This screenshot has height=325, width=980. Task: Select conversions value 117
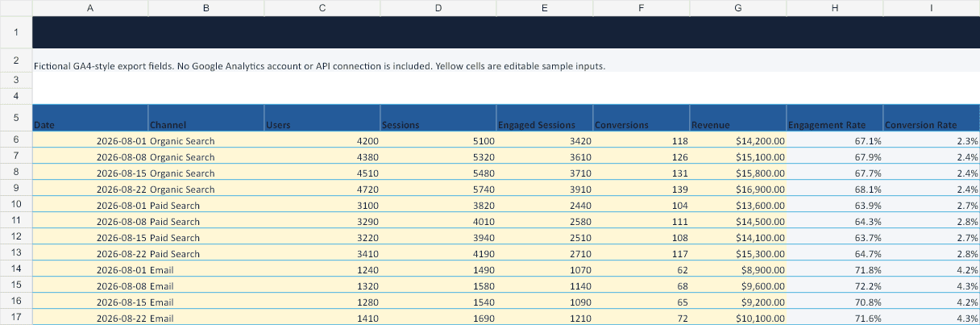(x=642, y=253)
